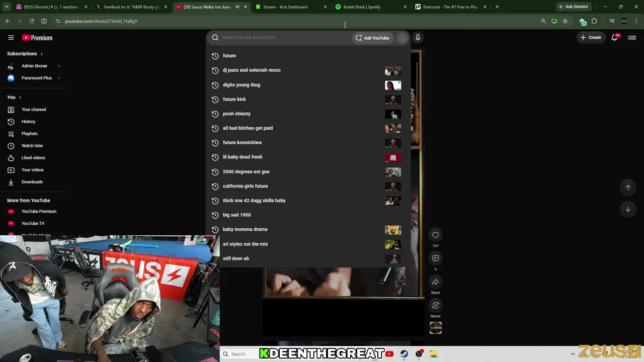Open the tab search dropdown arrow
This screenshot has height=362, width=644.
click(x=7, y=7)
